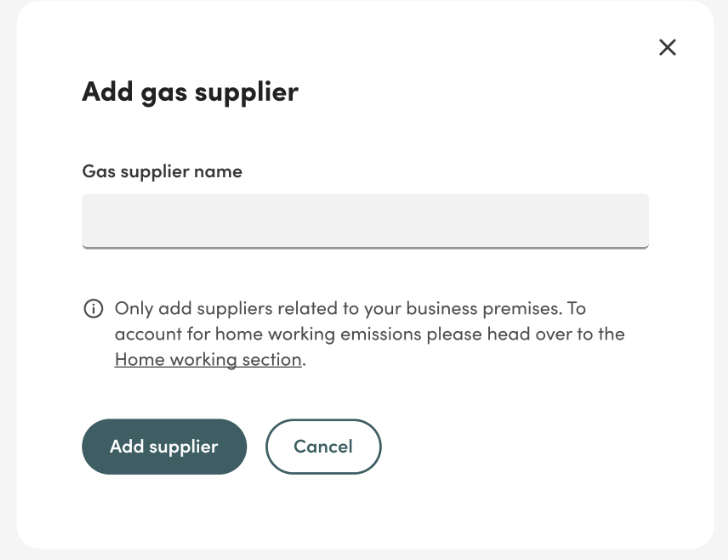728x560 pixels.
Task: Click the info circle icon
Action: 93,309
